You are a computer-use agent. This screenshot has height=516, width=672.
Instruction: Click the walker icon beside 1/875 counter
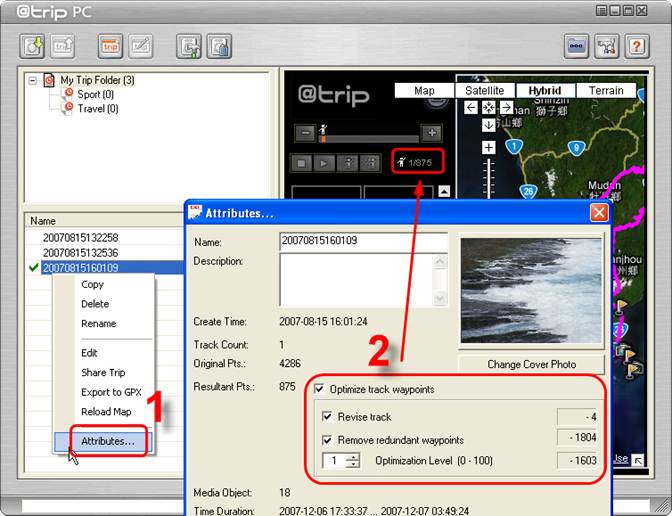click(x=401, y=162)
